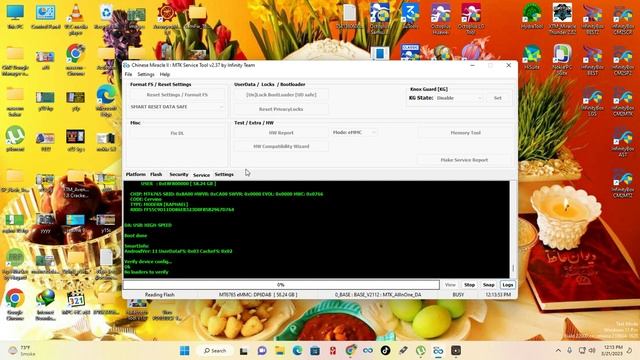
Task: Open TikTok from the taskbar
Action: (385, 351)
